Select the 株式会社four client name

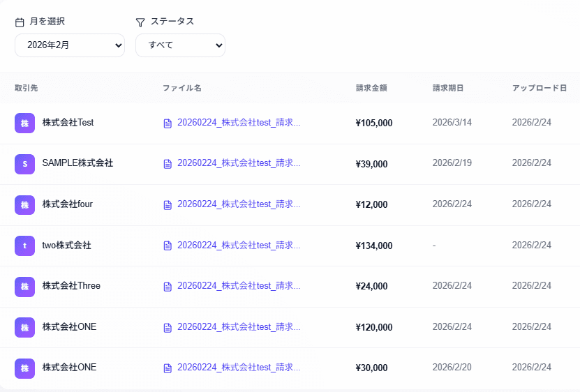coord(67,204)
